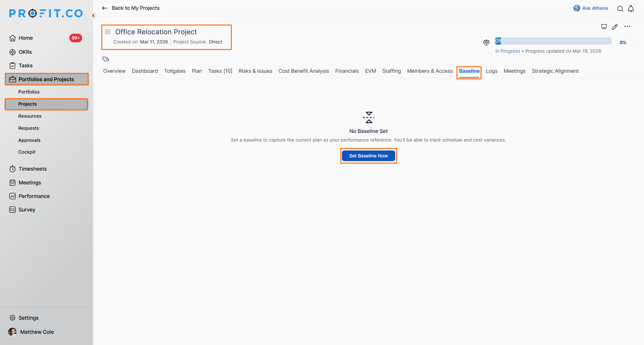Screen dimensions: 644x345
Task: Click the pencil edit icon
Action: (615, 27)
